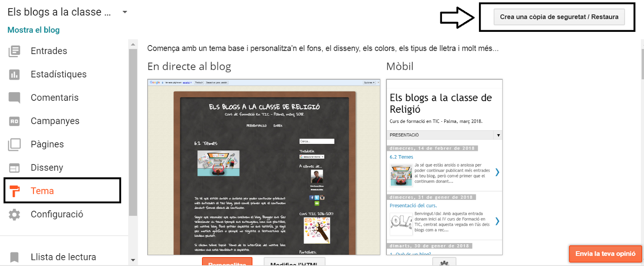Open the Configuració gear icon

pyautogui.click(x=14, y=214)
